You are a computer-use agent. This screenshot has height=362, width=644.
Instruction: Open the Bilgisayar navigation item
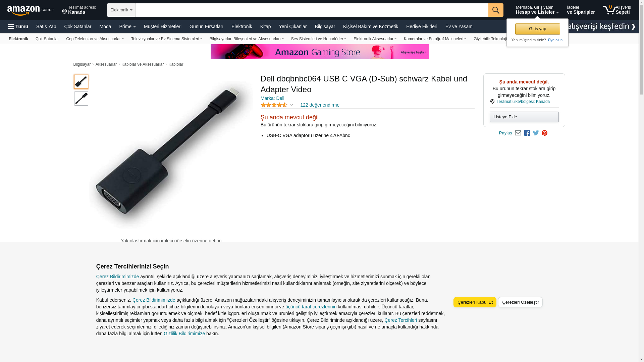(x=325, y=26)
